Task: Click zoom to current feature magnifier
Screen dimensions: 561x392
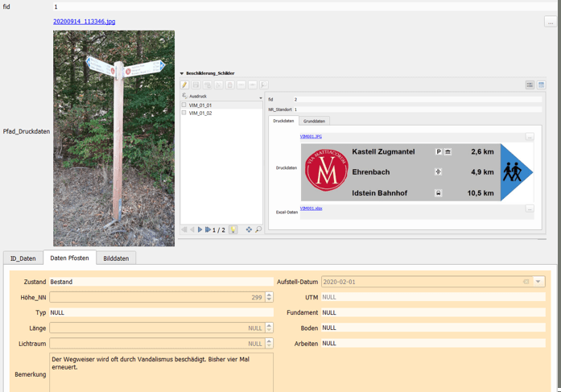Action: (258, 229)
